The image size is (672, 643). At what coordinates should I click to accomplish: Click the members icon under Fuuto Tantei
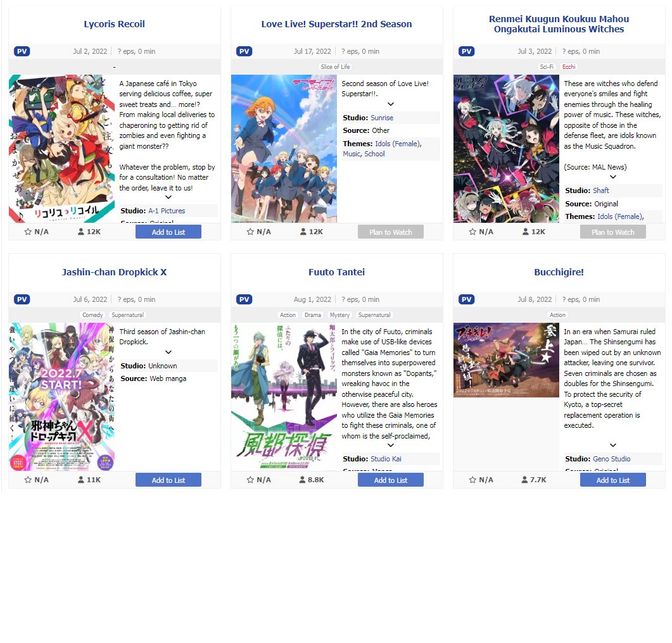click(x=303, y=480)
